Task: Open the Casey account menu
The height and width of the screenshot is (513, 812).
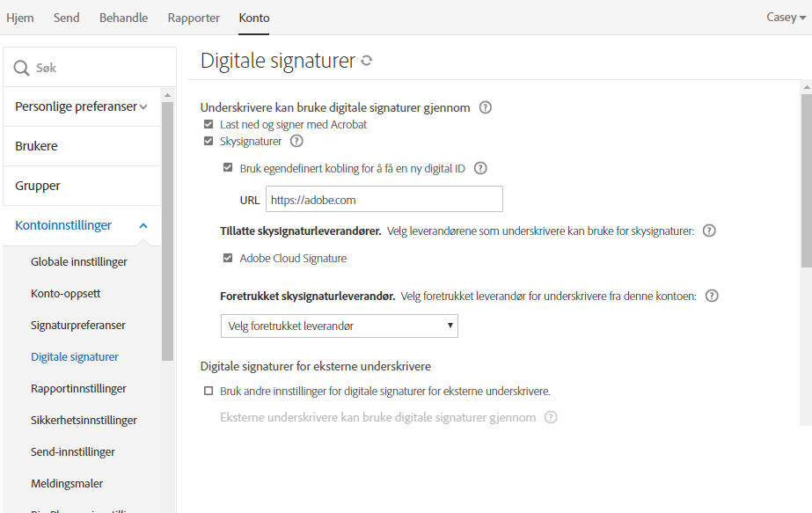Action: pos(784,17)
